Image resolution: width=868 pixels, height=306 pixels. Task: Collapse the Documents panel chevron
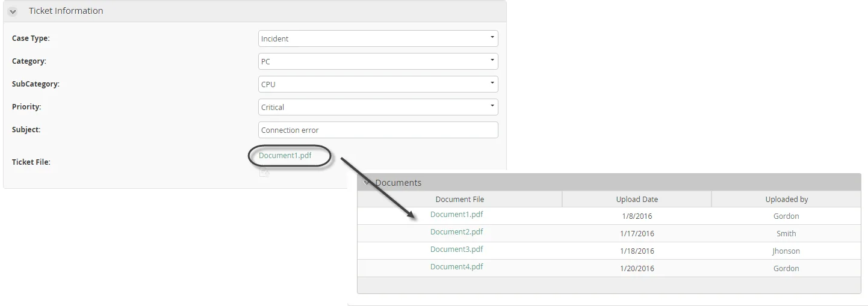pos(367,183)
